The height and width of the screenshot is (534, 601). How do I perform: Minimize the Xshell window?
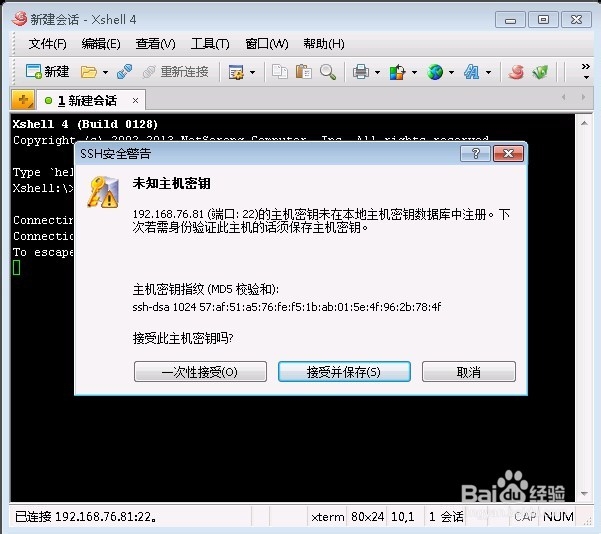point(510,20)
